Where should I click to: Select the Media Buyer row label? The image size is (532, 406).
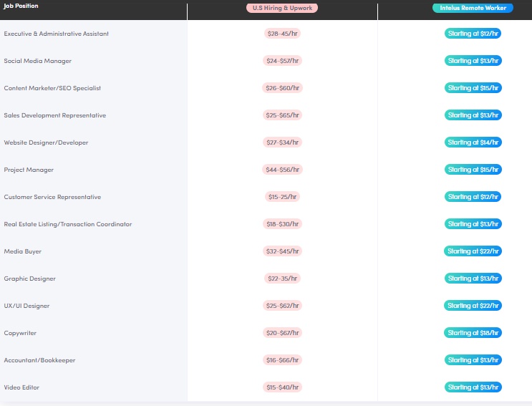23,251
